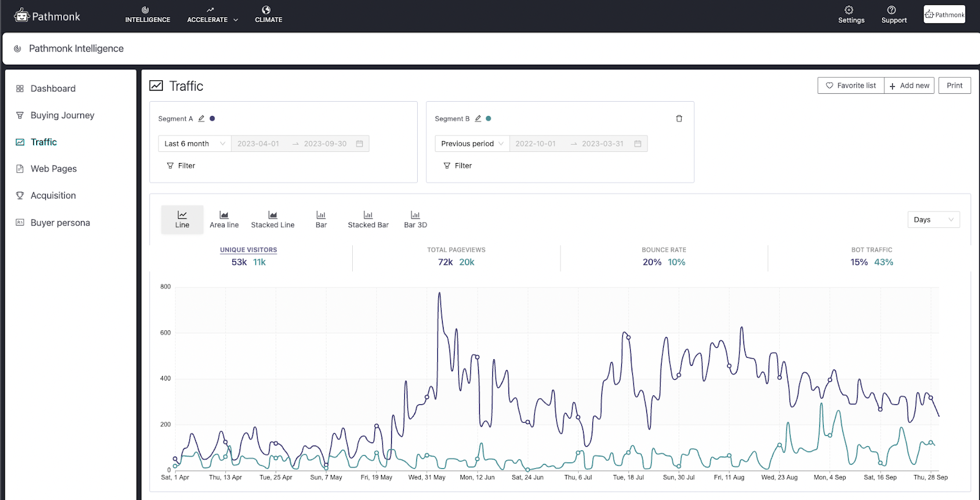Edit the Segment B name with the pencil icon
Image resolution: width=980 pixels, height=500 pixels.
tap(478, 119)
